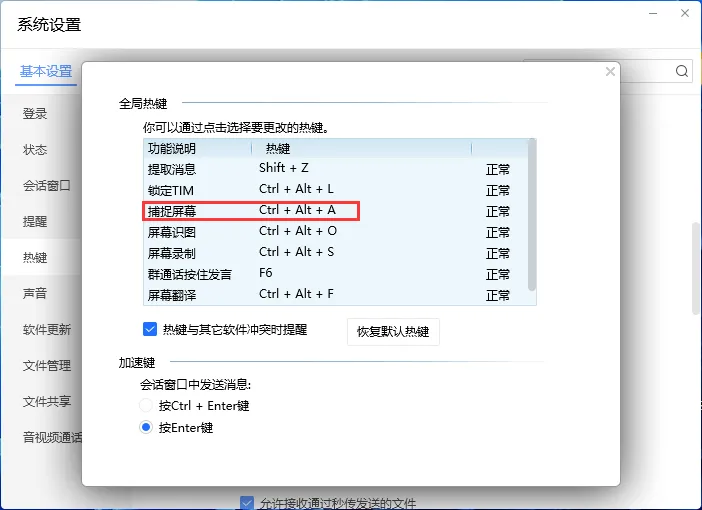Select 按Enter键 radio option
This screenshot has width=702, height=510.
click(146, 427)
